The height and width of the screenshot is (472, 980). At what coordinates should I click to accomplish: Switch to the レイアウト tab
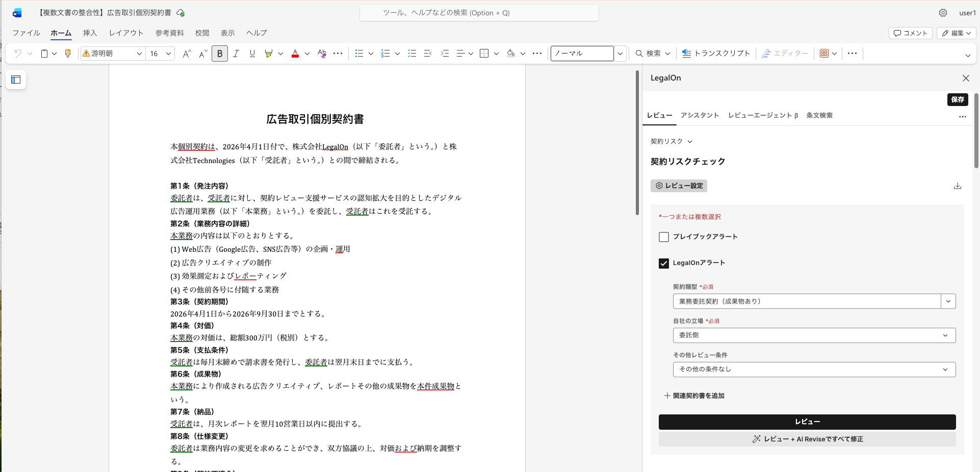(126, 33)
